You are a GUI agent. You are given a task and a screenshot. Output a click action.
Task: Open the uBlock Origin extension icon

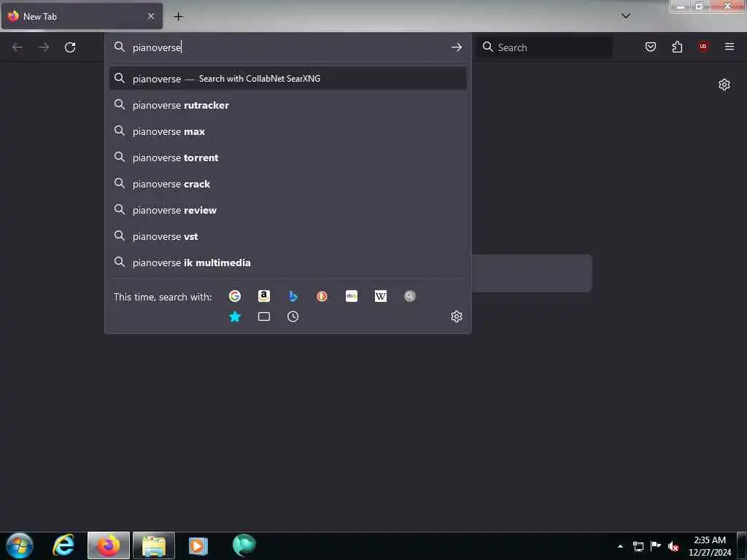click(x=703, y=47)
